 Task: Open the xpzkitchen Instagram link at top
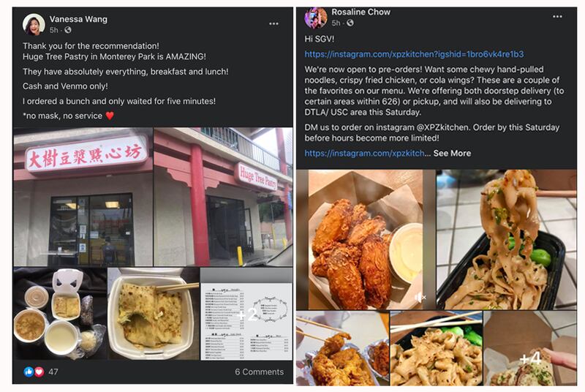(414, 54)
